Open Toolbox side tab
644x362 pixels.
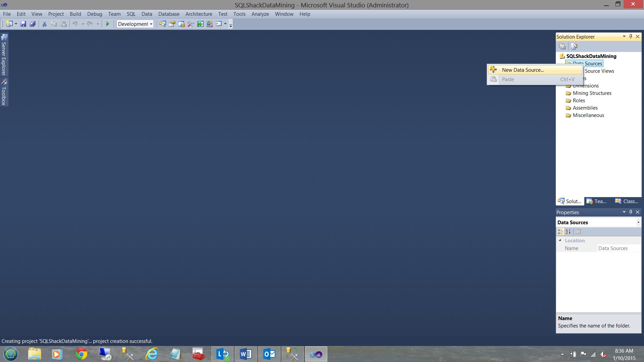4,92
